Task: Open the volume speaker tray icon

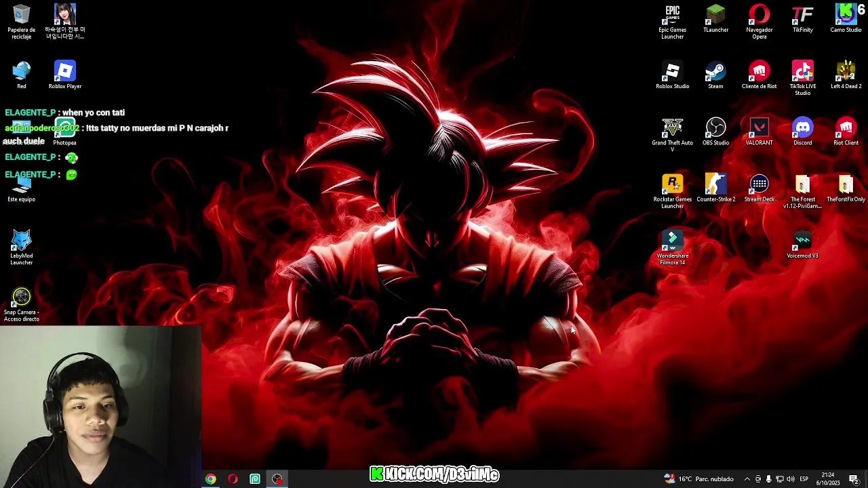Action: coord(790,479)
